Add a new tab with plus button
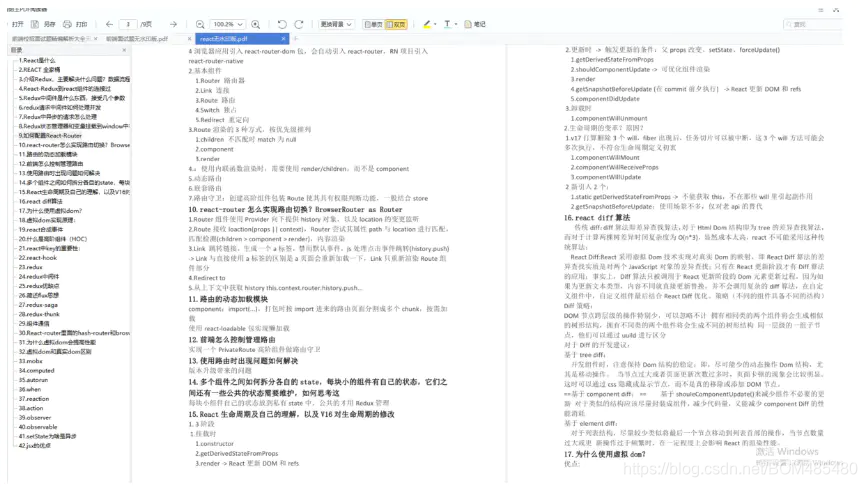Viewport: 867px width, 487px height. [x=296, y=39]
